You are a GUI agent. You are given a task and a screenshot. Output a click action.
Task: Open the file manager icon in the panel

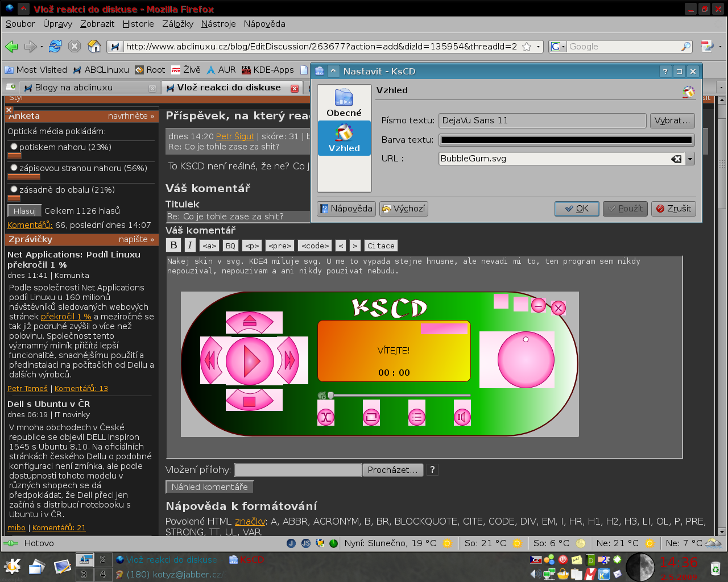(36, 566)
